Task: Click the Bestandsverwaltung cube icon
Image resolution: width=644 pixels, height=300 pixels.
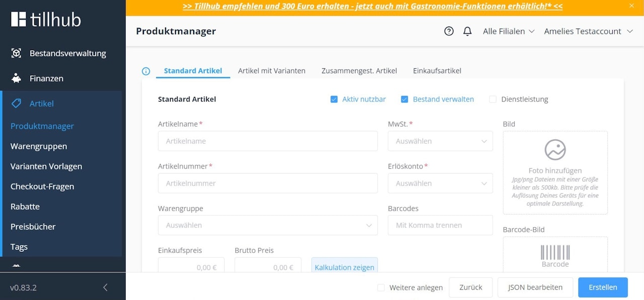Action: [x=16, y=53]
